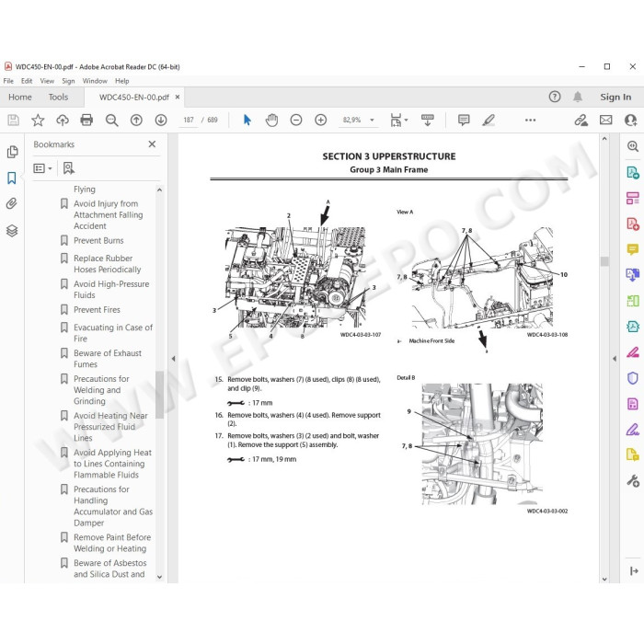Image resolution: width=644 pixels, height=644 pixels.
Task: Open the page fit options
Action: click(x=398, y=120)
